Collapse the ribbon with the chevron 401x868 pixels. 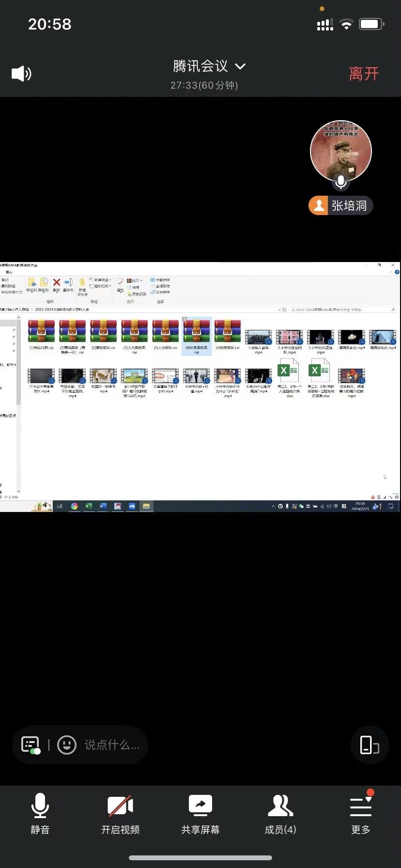391,272
